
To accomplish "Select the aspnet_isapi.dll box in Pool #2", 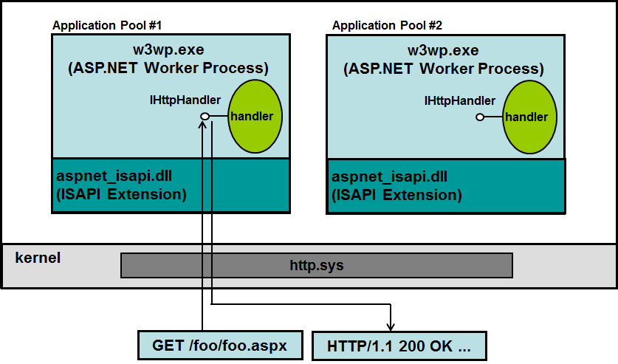I will [x=446, y=186].
